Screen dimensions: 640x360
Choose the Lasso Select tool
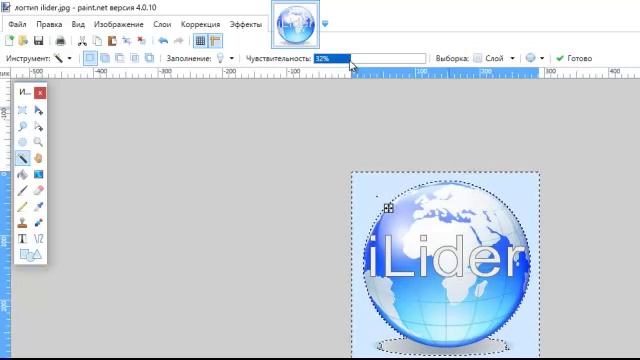click(22, 126)
